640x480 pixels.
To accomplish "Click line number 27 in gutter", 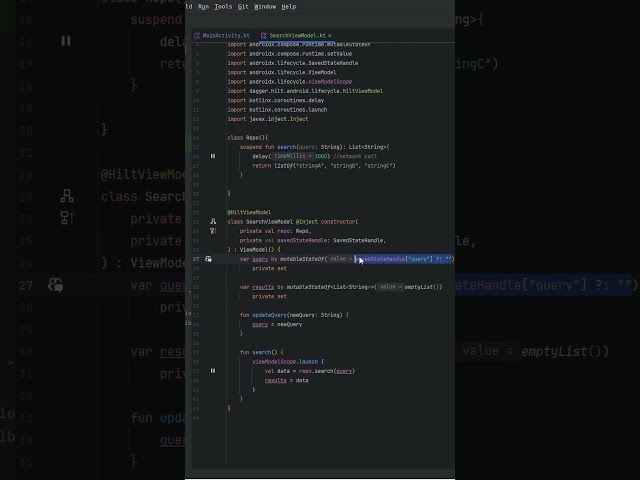I will click(x=196, y=259).
